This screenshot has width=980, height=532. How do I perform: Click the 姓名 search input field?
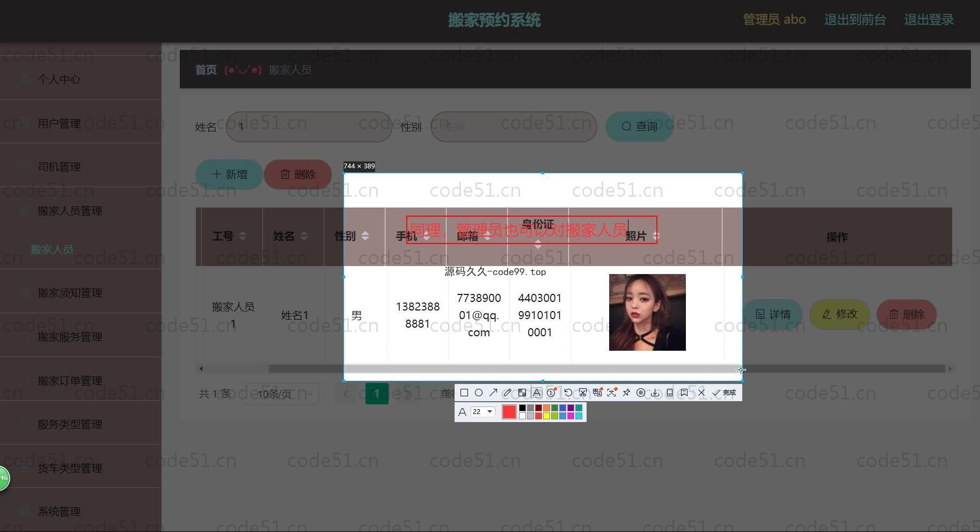pyautogui.click(x=309, y=127)
